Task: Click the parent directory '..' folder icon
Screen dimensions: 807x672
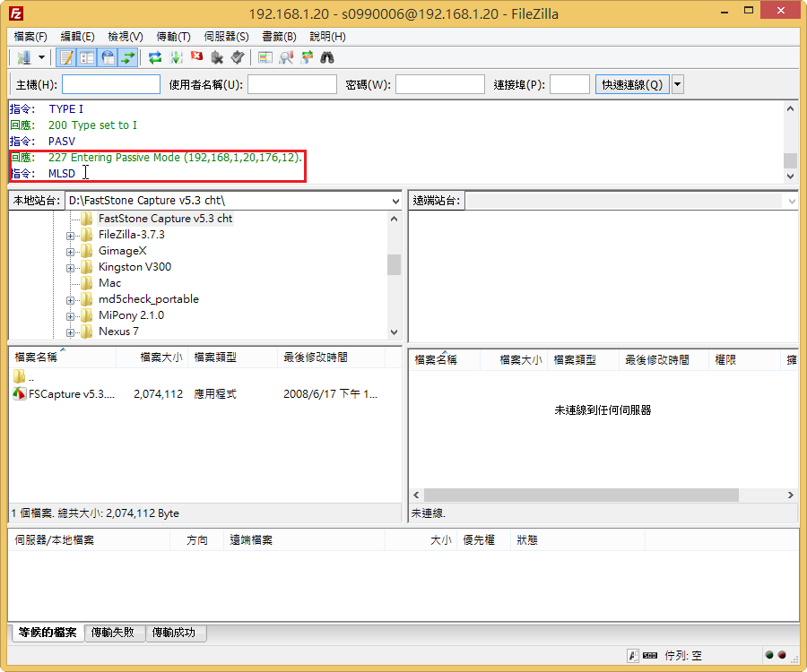Action: (x=19, y=376)
